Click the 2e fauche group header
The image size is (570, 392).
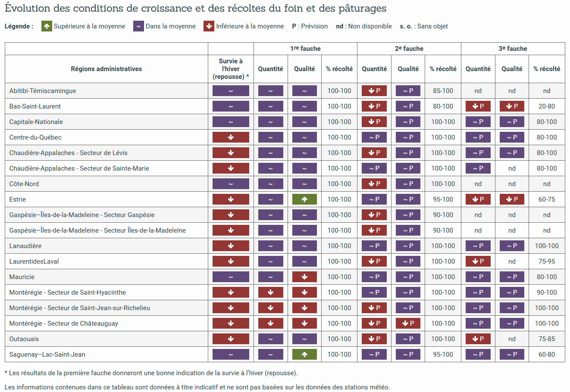[x=409, y=49]
